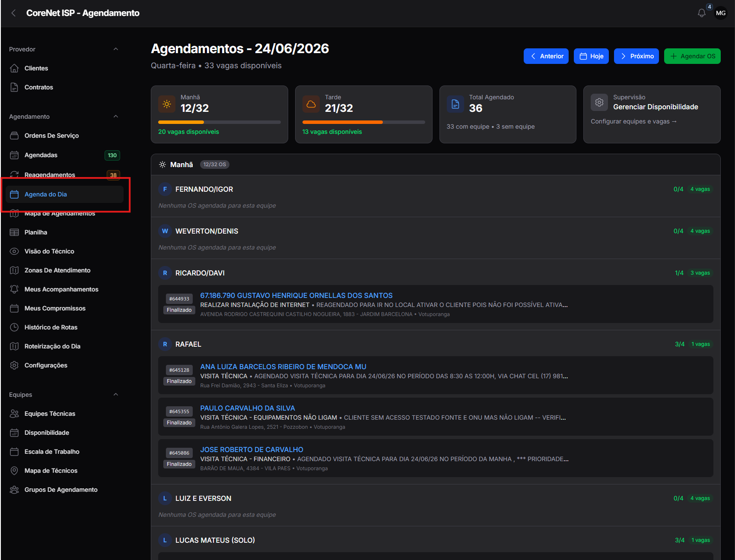The width and height of the screenshot is (735, 560).
Task: Click the green Agendar OS button
Action: click(692, 56)
